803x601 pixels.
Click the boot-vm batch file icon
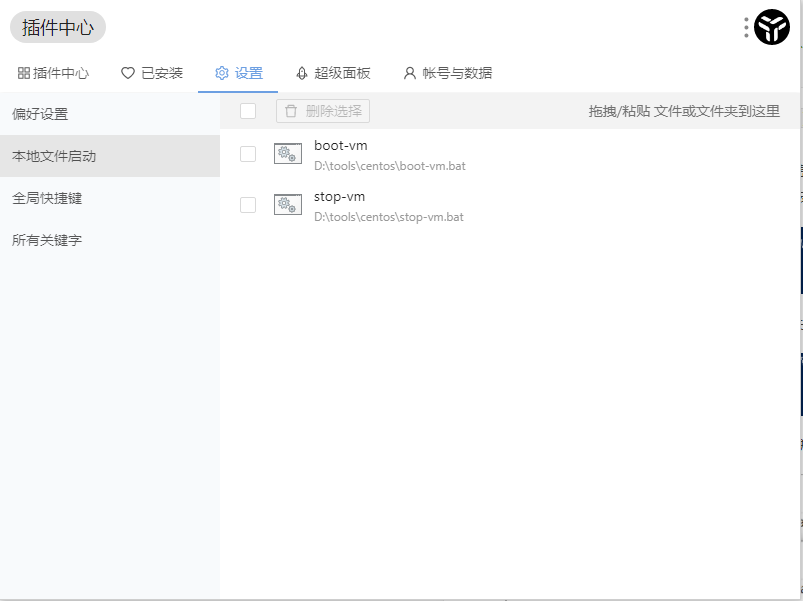click(x=288, y=154)
